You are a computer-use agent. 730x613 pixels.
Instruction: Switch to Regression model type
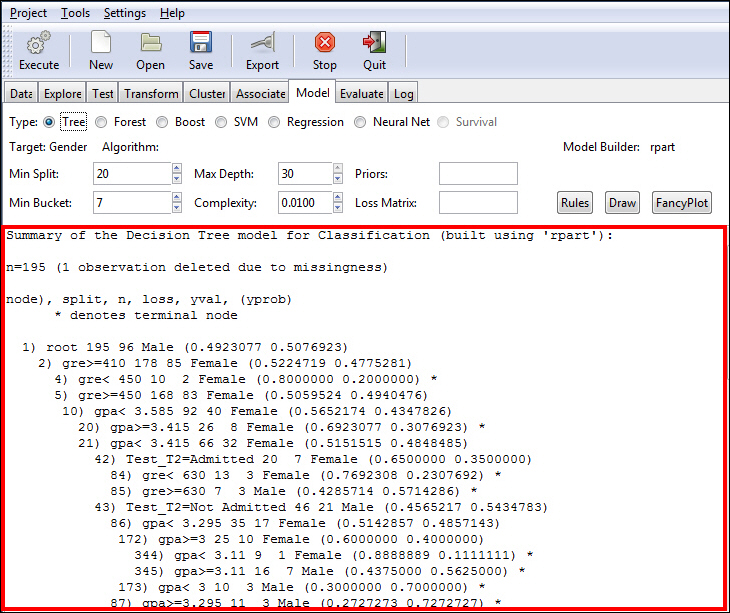click(x=274, y=122)
